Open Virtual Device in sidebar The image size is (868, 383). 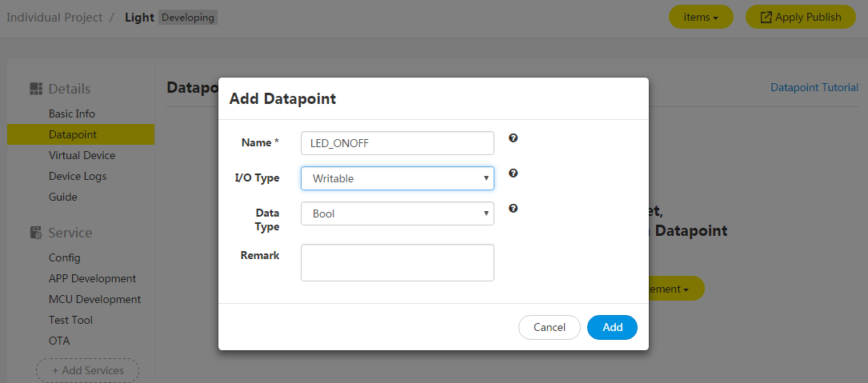point(82,155)
